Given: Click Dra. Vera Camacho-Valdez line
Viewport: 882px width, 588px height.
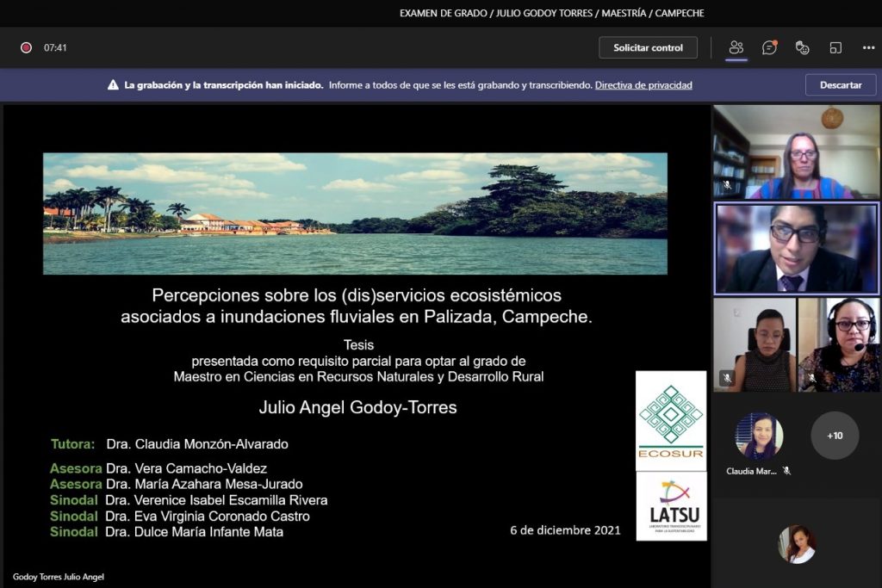Looking at the screenshot, I should tap(158, 468).
